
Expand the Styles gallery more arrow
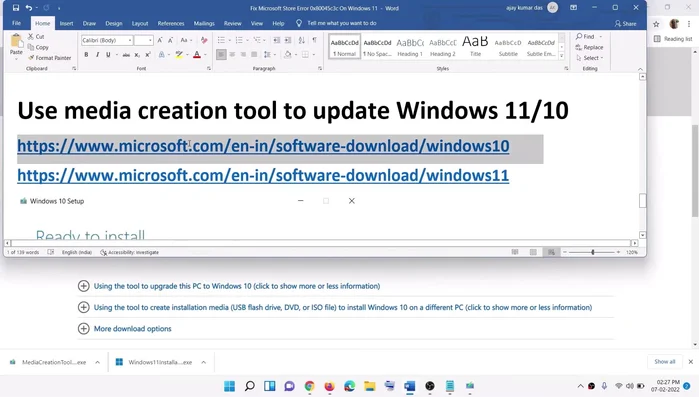click(x=562, y=56)
